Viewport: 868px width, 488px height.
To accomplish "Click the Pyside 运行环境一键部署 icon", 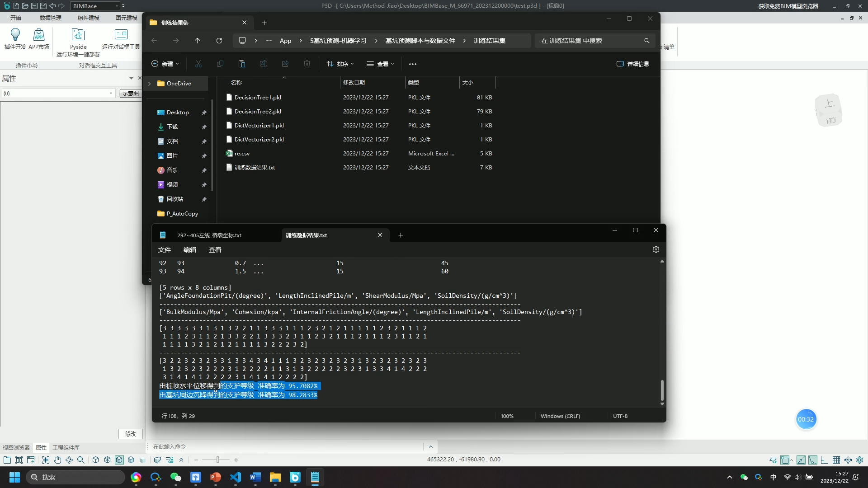I will [78, 35].
